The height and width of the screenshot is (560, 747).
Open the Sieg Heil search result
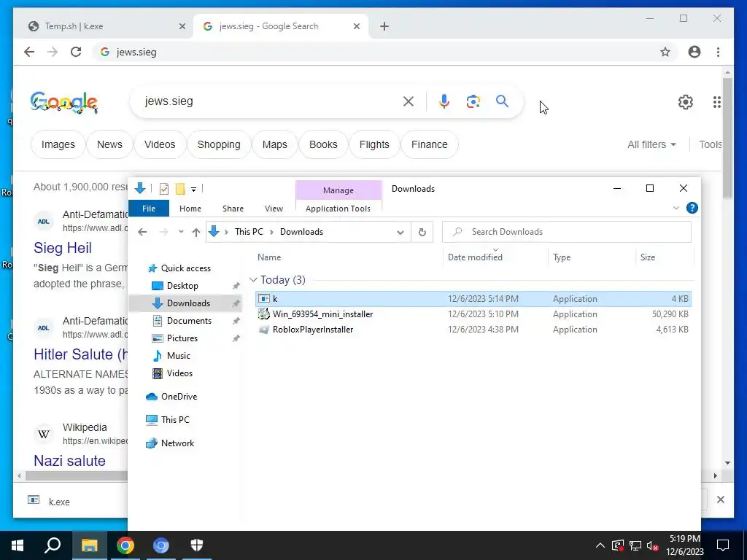click(63, 248)
